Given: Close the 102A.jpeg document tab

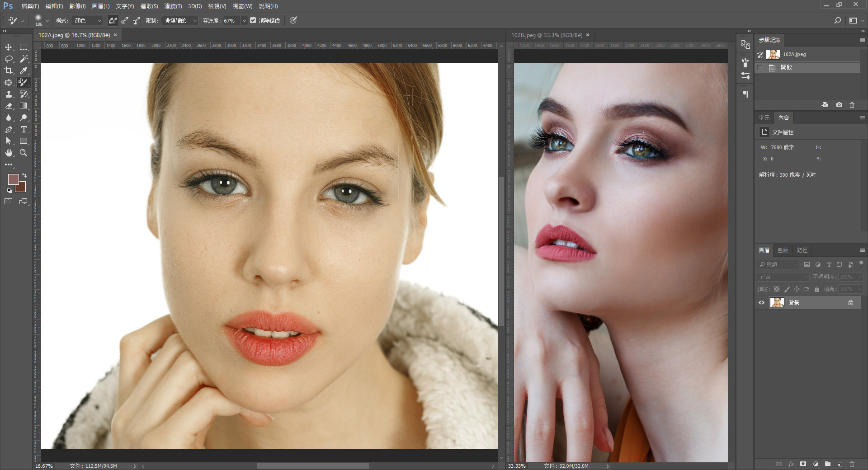Looking at the screenshot, I should point(115,35).
